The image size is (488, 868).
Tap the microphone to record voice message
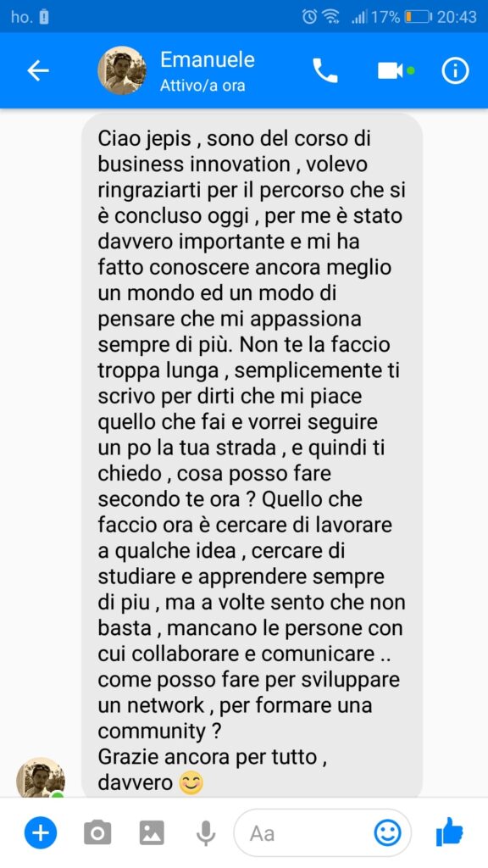(x=206, y=832)
